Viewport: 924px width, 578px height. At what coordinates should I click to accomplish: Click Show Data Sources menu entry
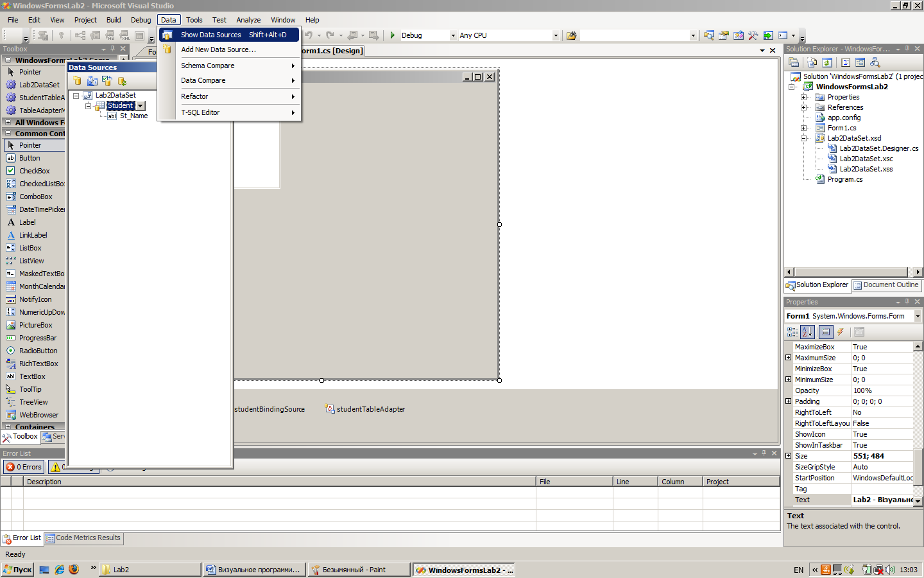[230, 35]
